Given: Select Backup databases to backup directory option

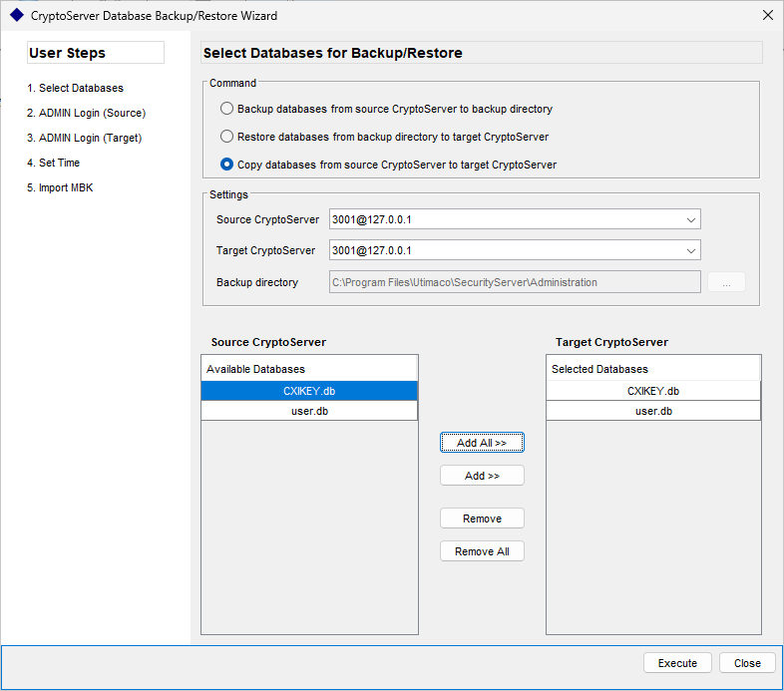Looking at the screenshot, I should [x=226, y=109].
